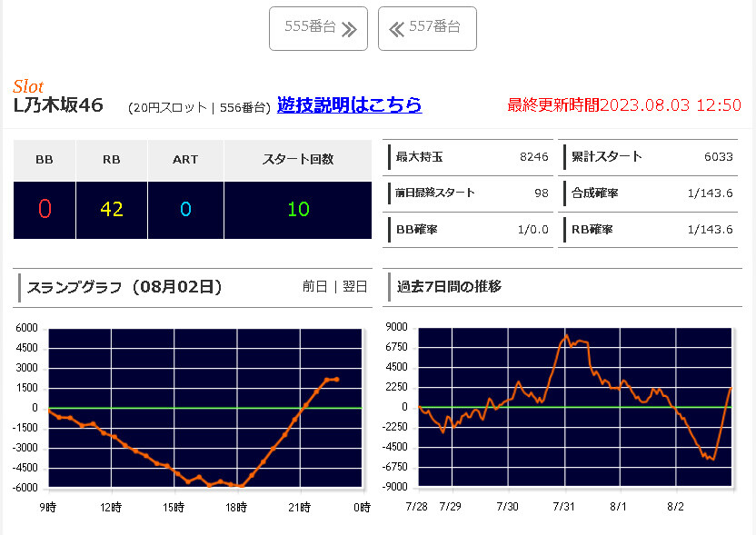Click the 7/28 date axis label
The width and height of the screenshot is (756, 535).
(x=416, y=507)
